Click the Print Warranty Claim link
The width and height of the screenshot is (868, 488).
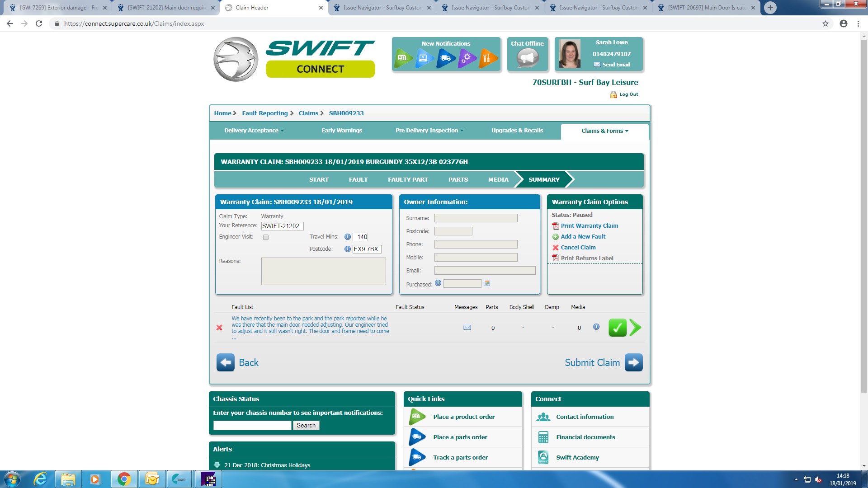point(589,226)
